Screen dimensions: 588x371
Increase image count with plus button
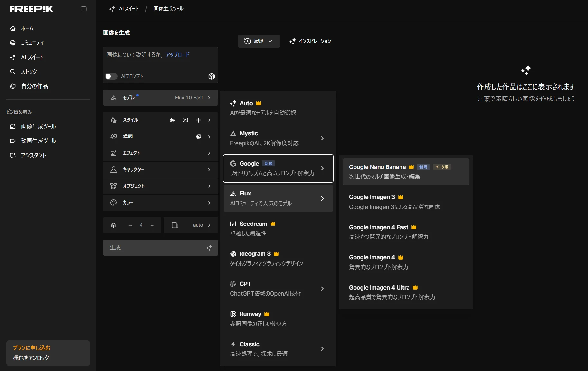click(152, 225)
